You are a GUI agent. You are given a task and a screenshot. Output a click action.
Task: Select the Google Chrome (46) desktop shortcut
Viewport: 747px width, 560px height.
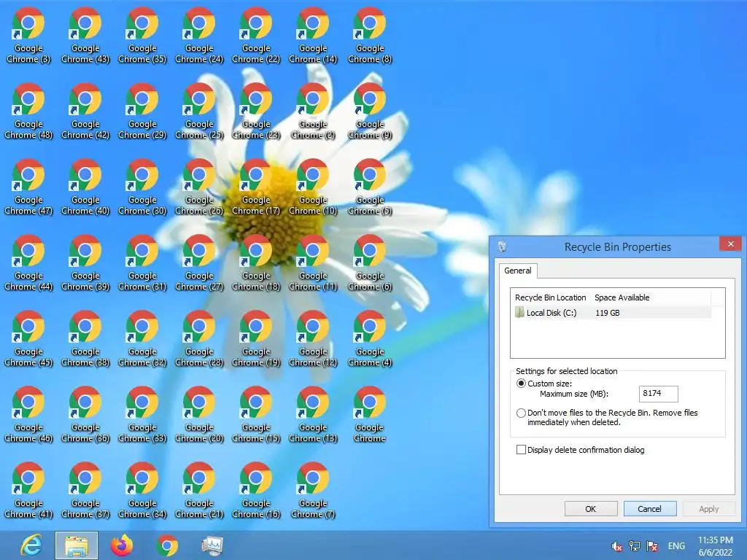click(x=28, y=414)
